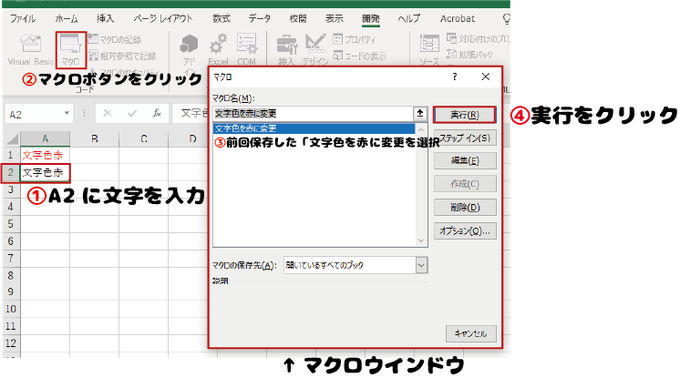
Task: Select 文字色を赤に変更 in macro list
Action: (314, 129)
